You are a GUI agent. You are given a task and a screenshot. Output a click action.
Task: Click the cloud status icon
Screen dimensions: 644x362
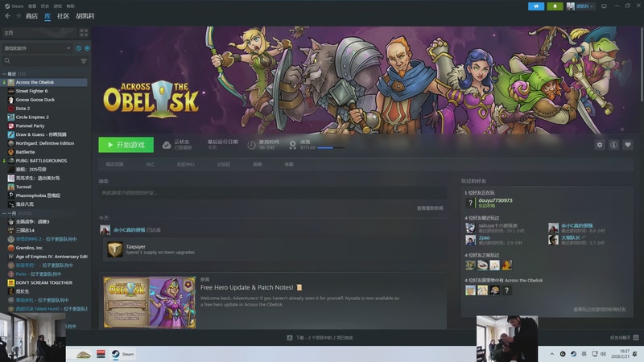point(167,145)
